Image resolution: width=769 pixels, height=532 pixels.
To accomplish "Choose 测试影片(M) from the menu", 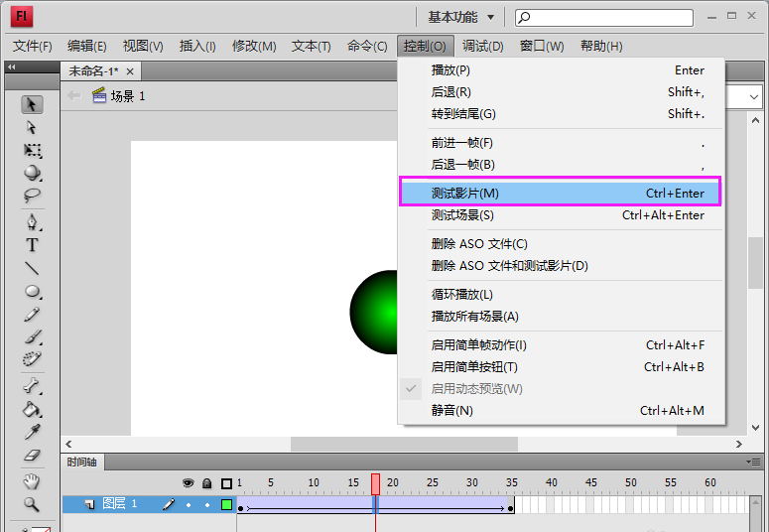I will (x=560, y=192).
